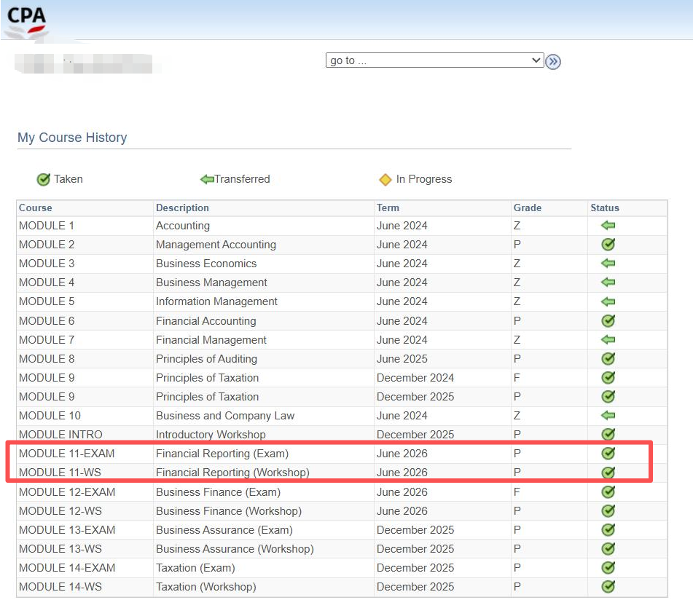This screenshot has height=616, width=693.
Task: Click the MODULE 12-EXAM course cell
Action: [x=85, y=492]
